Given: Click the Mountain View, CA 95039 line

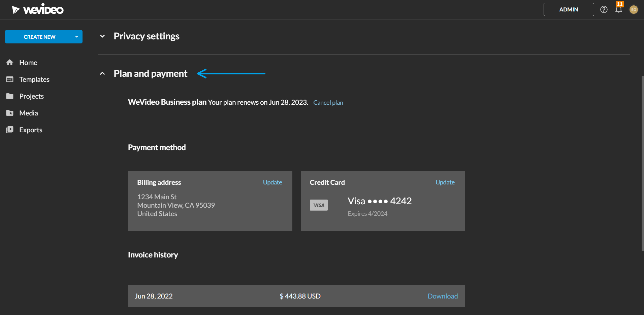Looking at the screenshot, I should coord(176,205).
